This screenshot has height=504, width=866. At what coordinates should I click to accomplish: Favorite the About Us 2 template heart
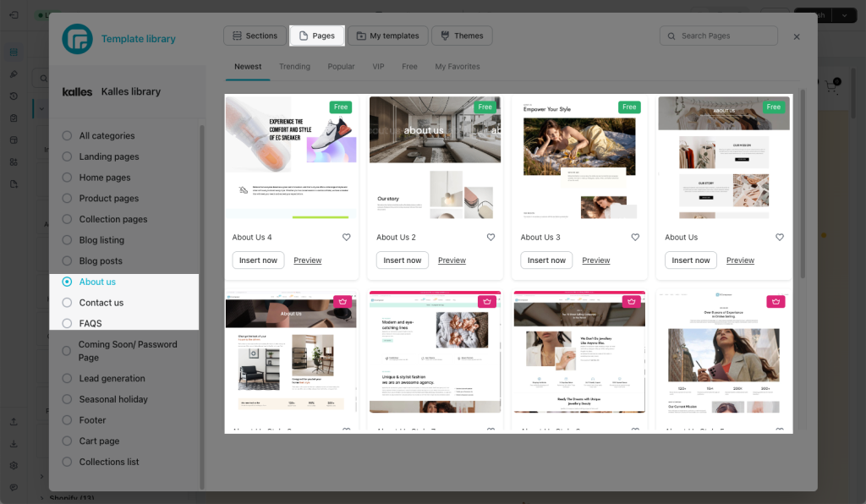(x=491, y=238)
